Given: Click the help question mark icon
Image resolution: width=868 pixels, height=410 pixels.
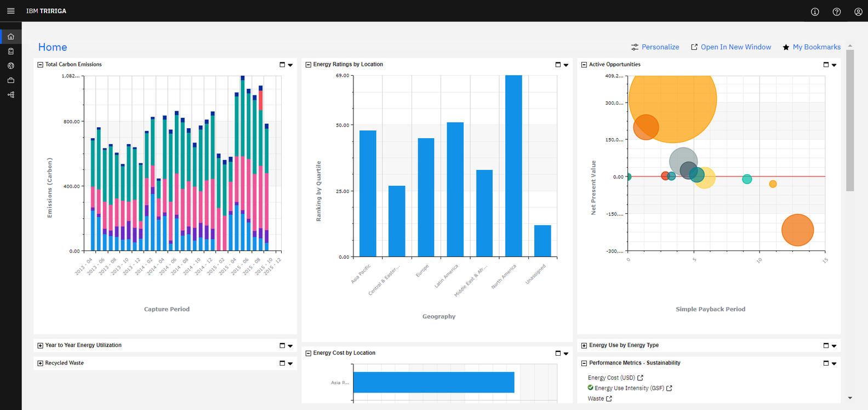Looking at the screenshot, I should 836,12.
